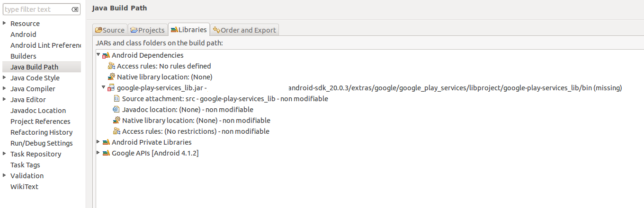
Task: Expand Android Private Libraries node
Action: coord(98,142)
